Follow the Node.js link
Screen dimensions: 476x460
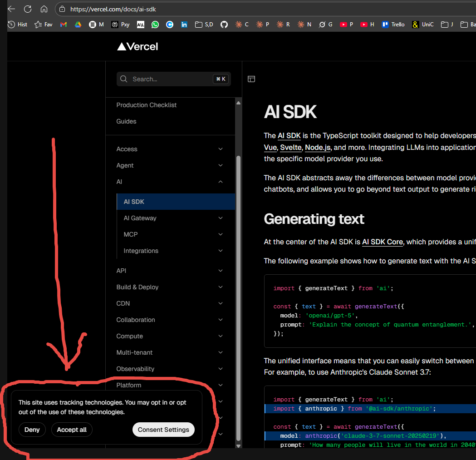click(x=318, y=148)
